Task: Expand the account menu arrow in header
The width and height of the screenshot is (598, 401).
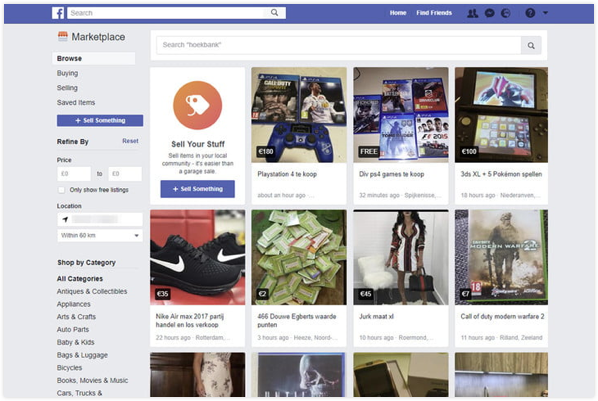Action: pyautogui.click(x=545, y=13)
